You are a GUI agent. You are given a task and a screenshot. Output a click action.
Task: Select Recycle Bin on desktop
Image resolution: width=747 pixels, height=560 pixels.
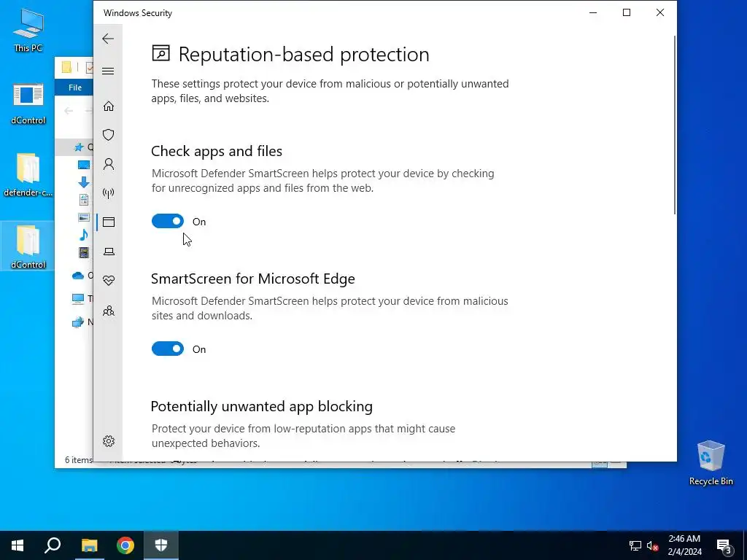click(711, 463)
